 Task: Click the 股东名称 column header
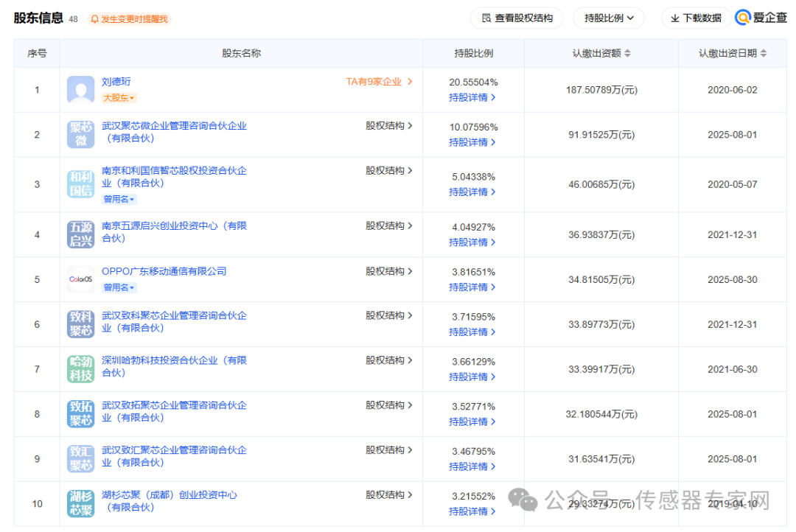241,53
